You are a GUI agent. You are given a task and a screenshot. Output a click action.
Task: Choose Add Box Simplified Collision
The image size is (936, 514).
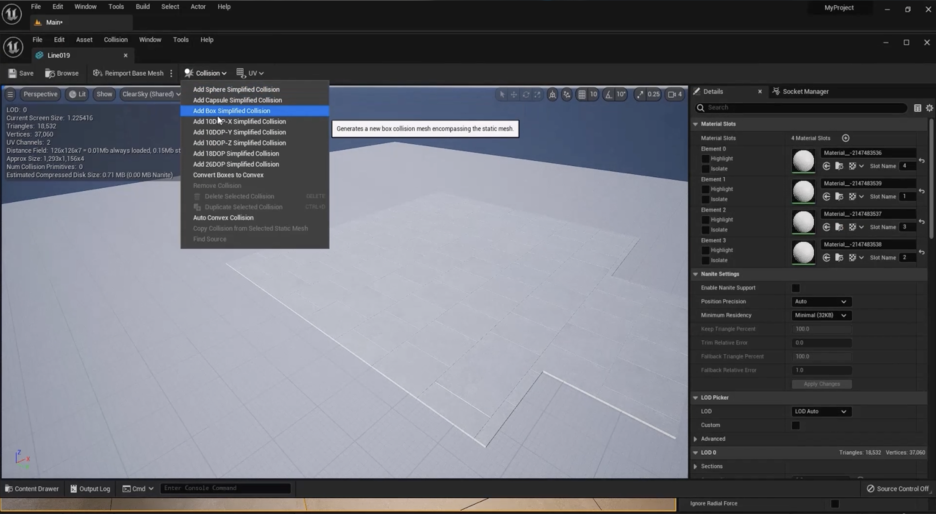255,111
